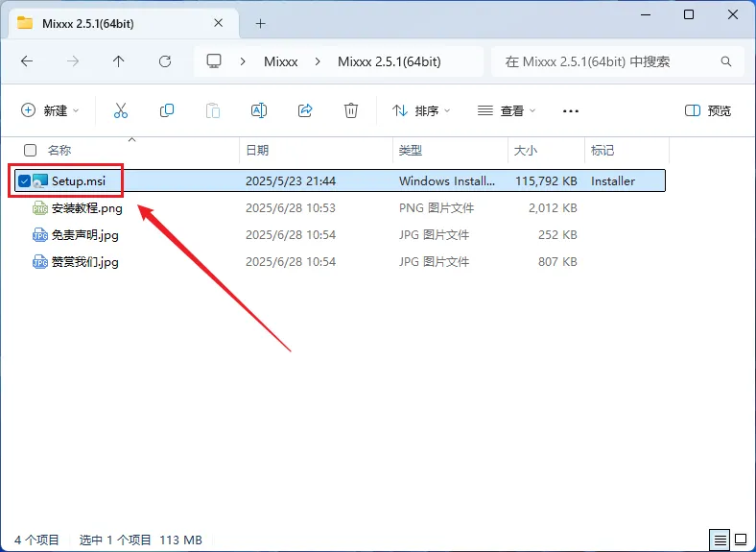Screen dimensions: 756x552
Task: Add a new tab with plus button
Action: tap(260, 23)
